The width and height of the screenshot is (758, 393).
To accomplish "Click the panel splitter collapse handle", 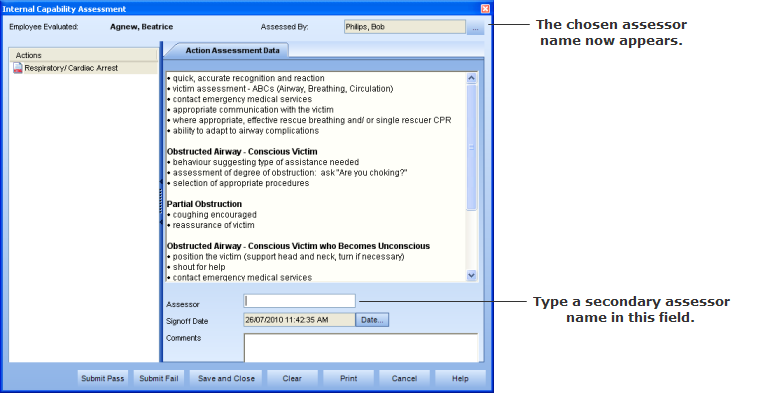I will 161,202.
